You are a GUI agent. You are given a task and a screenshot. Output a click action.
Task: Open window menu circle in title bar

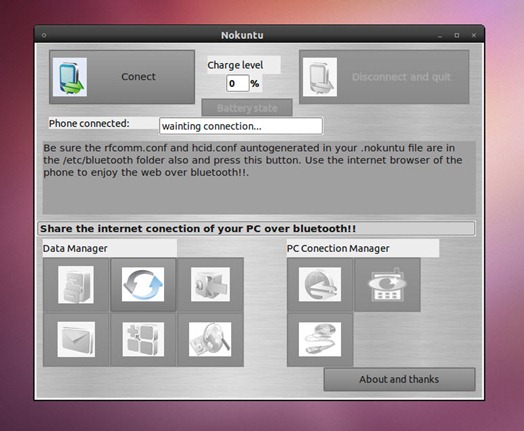click(44, 35)
